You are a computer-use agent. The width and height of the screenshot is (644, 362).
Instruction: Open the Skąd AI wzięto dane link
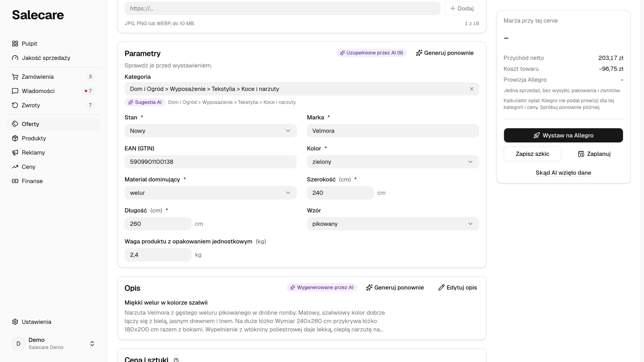click(563, 173)
